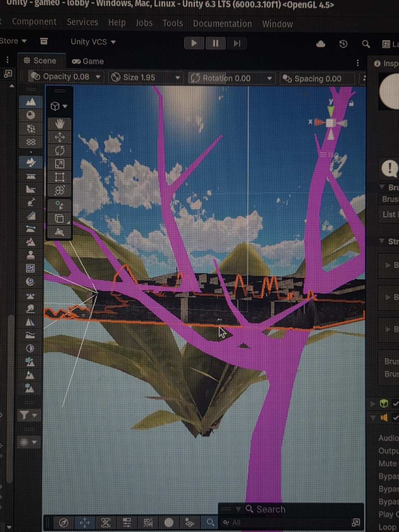Screen dimensions: 399x532
Task: Click the compass icon in bottom Scene toolbar
Action: 64,522
